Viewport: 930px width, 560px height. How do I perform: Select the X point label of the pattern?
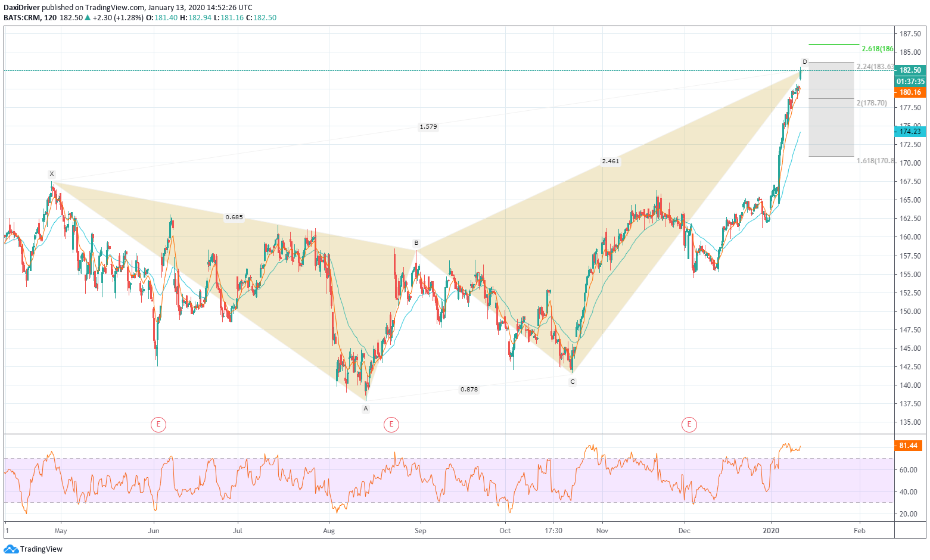coord(52,174)
